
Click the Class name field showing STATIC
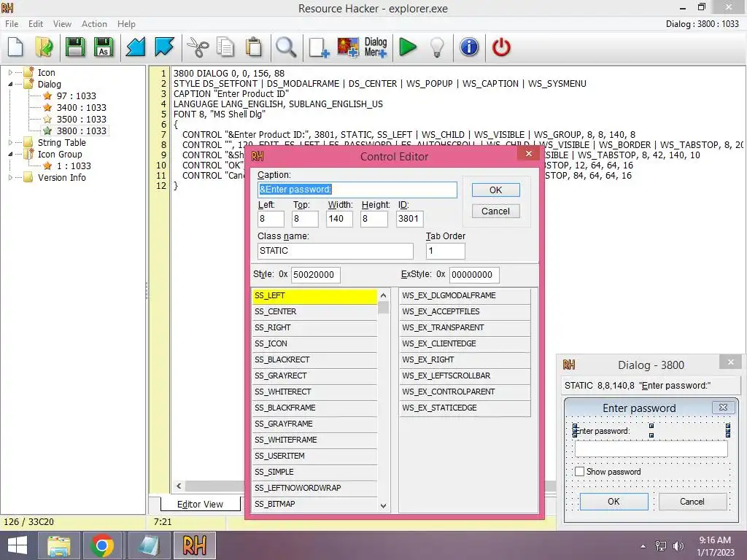click(x=336, y=251)
